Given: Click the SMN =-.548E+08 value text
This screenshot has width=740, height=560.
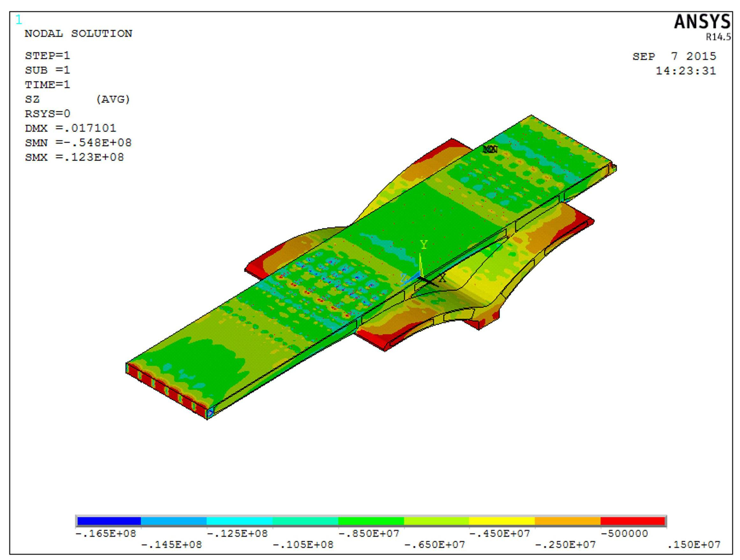Looking at the screenshot, I should click(78, 143).
